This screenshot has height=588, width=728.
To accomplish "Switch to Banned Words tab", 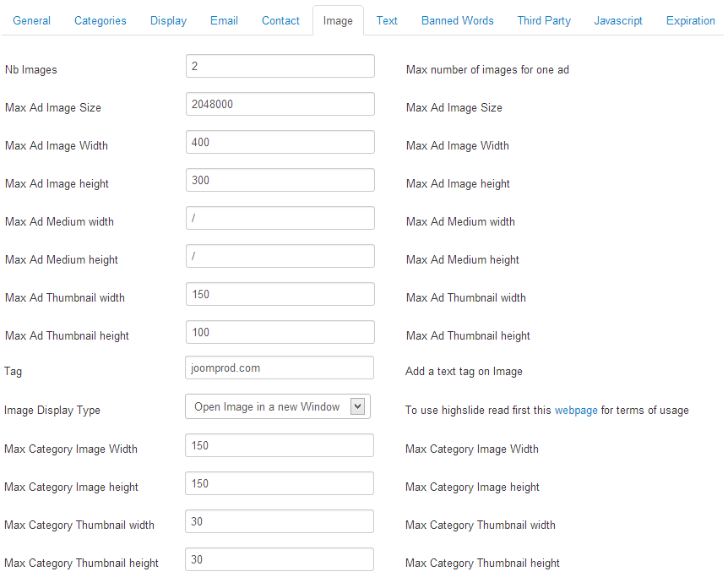I will [x=457, y=21].
